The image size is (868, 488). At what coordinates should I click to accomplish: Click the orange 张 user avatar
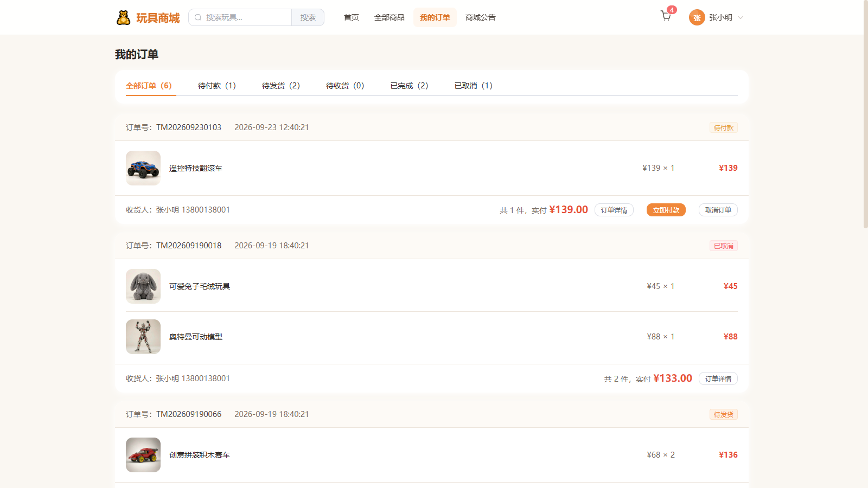click(x=697, y=17)
